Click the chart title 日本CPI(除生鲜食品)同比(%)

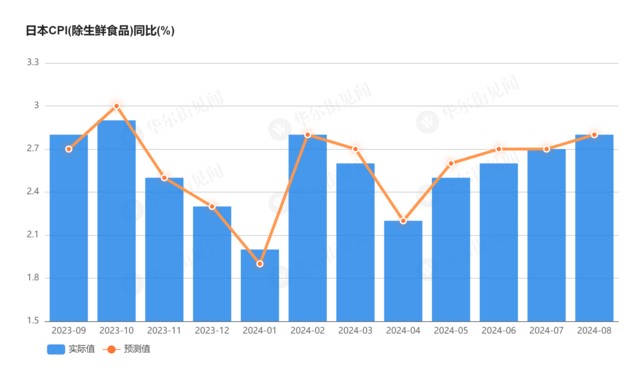[100, 31]
